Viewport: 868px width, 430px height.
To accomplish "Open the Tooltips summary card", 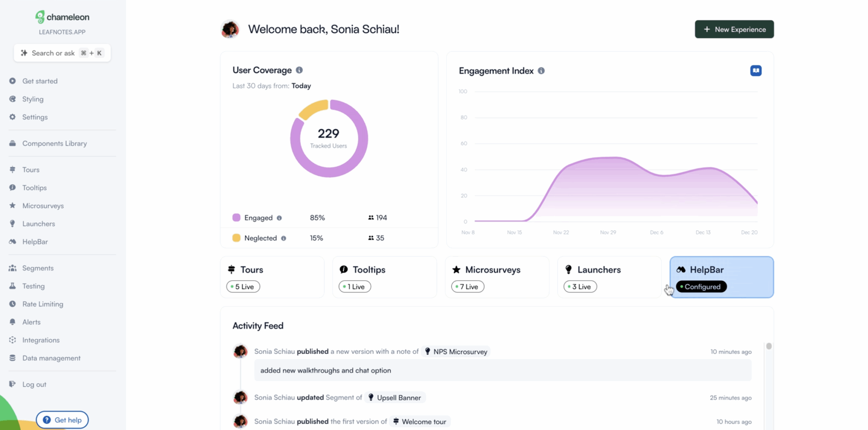I will 384,277.
